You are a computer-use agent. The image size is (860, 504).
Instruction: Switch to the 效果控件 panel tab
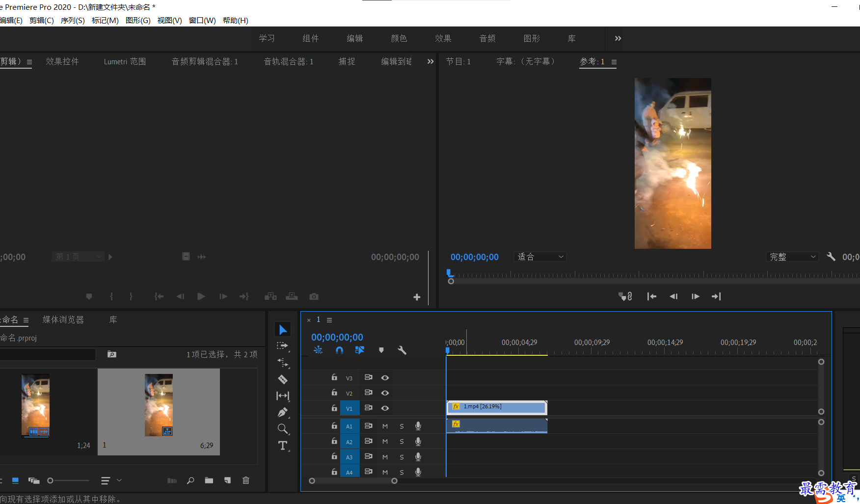tap(62, 61)
